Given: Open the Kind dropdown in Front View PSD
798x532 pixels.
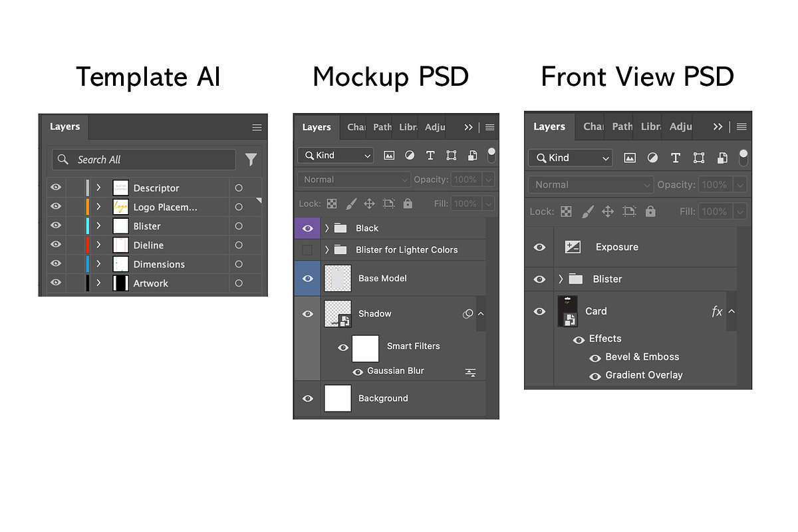Looking at the screenshot, I should click(x=570, y=158).
